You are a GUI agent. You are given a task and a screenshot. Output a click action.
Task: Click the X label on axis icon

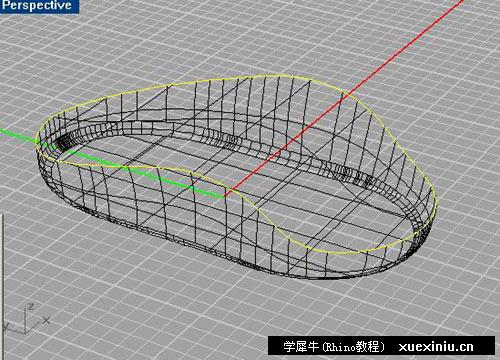(x=46, y=320)
